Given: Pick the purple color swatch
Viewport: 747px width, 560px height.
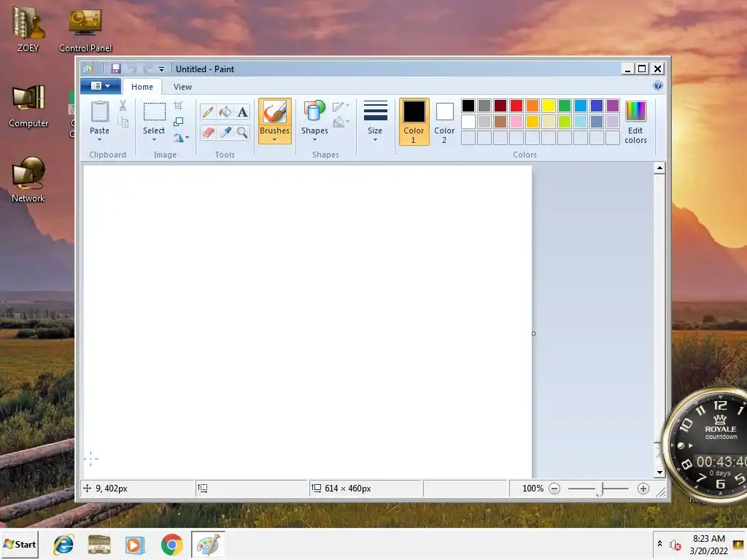Looking at the screenshot, I should click(x=613, y=106).
